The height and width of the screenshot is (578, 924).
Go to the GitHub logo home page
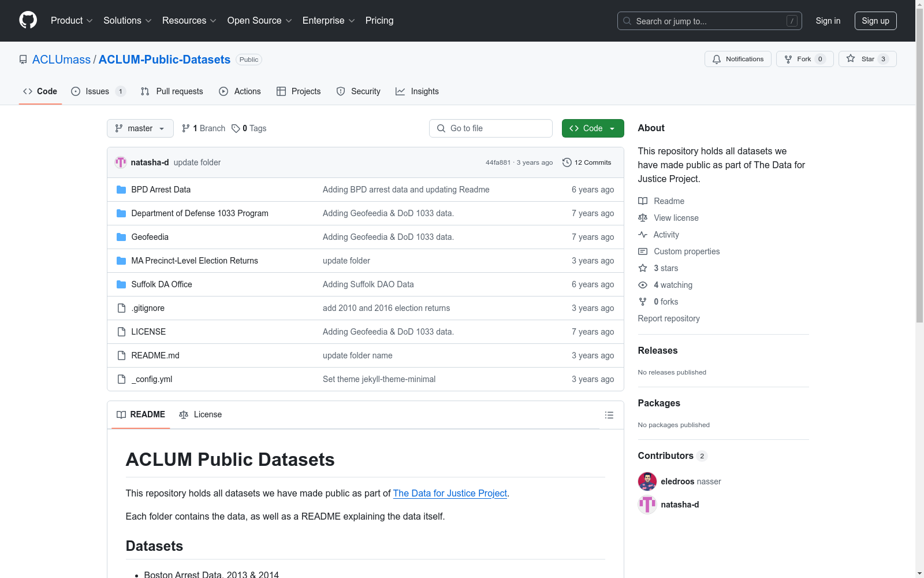28,20
